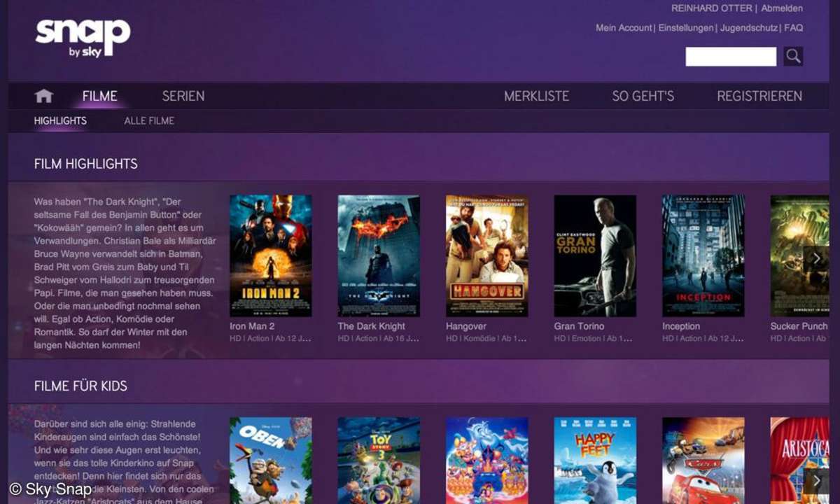The image size is (840, 504).
Task: Show next Film Highlights with right arrow
Action: 816,258
